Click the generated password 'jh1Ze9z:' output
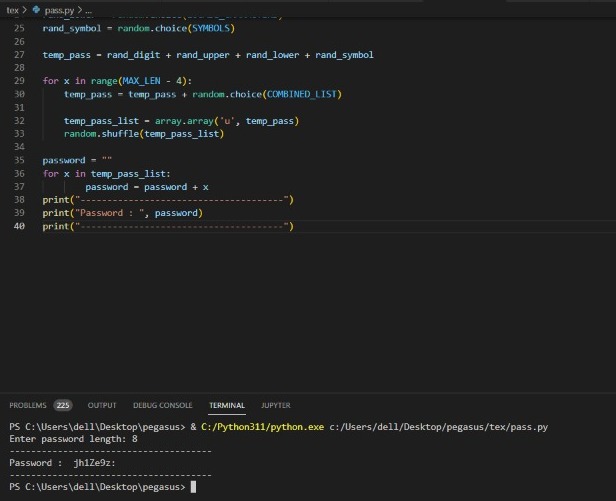This screenshot has height=501, width=616. (x=94, y=463)
